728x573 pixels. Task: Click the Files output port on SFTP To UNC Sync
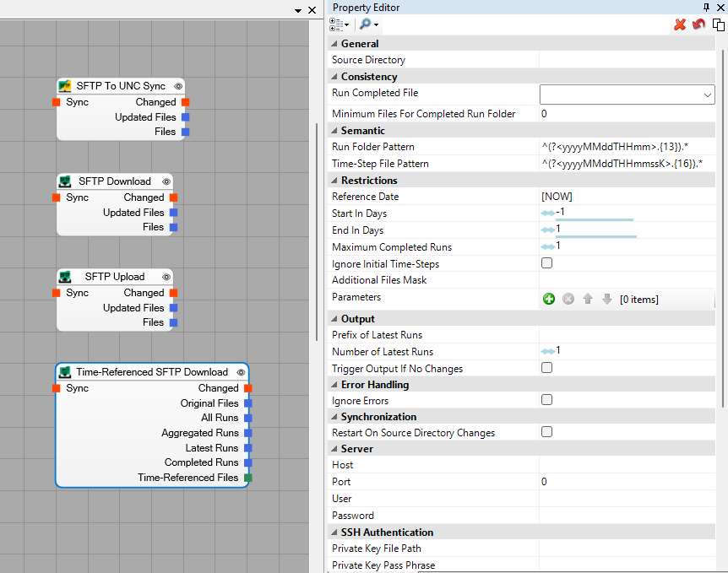coord(186,132)
